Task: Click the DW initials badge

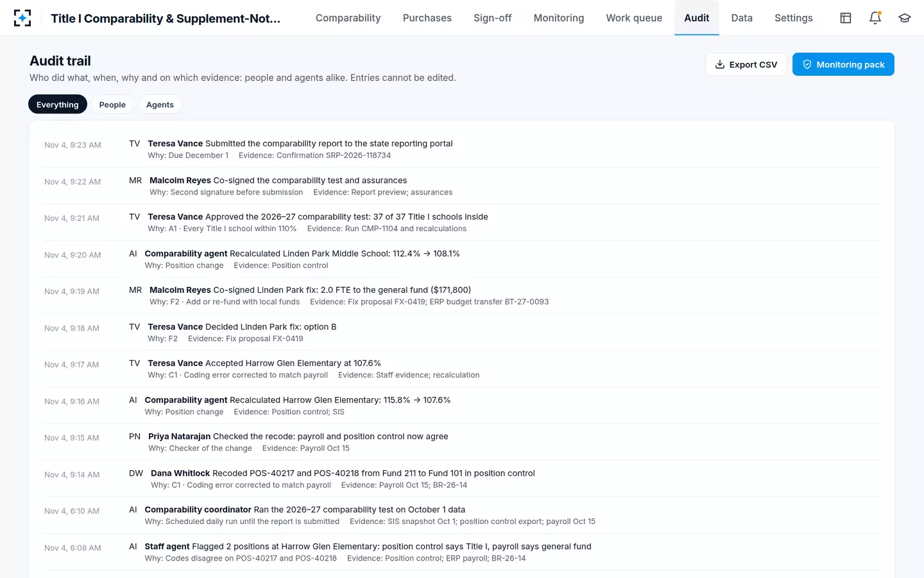Action: click(136, 473)
